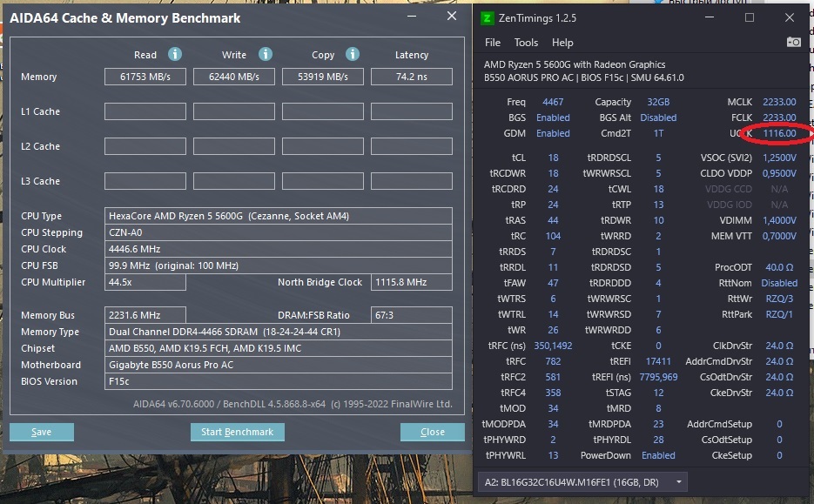Click the empty L1 Cache Read field
Image resolution: width=814 pixels, height=504 pixels.
tap(145, 111)
